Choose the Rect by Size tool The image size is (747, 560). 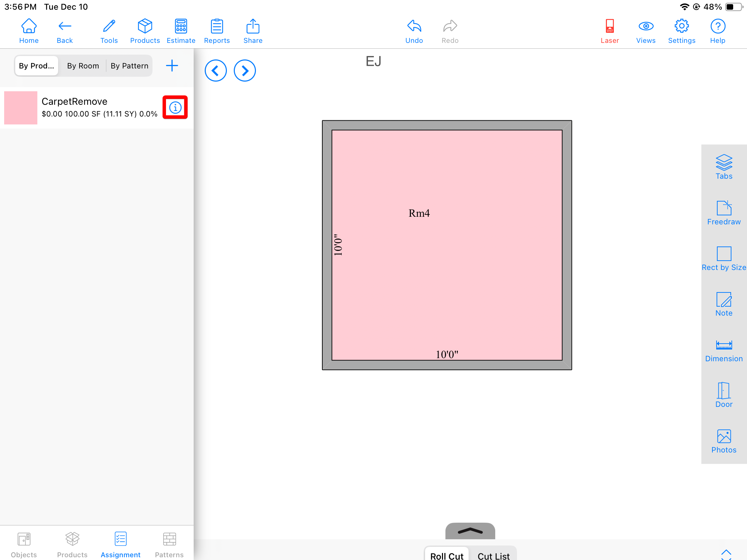tap(723, 258)
